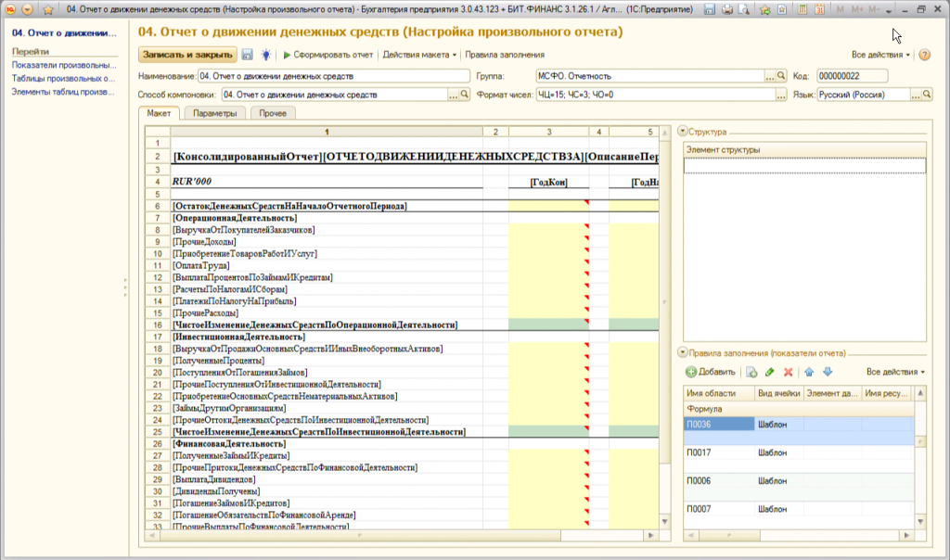Click the Сформировать отчет button
This screenshot has width=950, height=560.
coord(328,55)
